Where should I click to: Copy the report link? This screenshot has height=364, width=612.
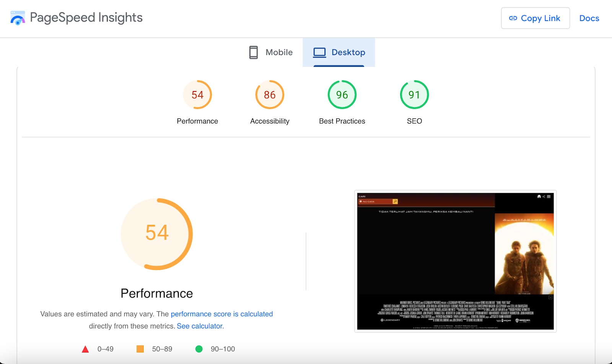coord(535,18)
